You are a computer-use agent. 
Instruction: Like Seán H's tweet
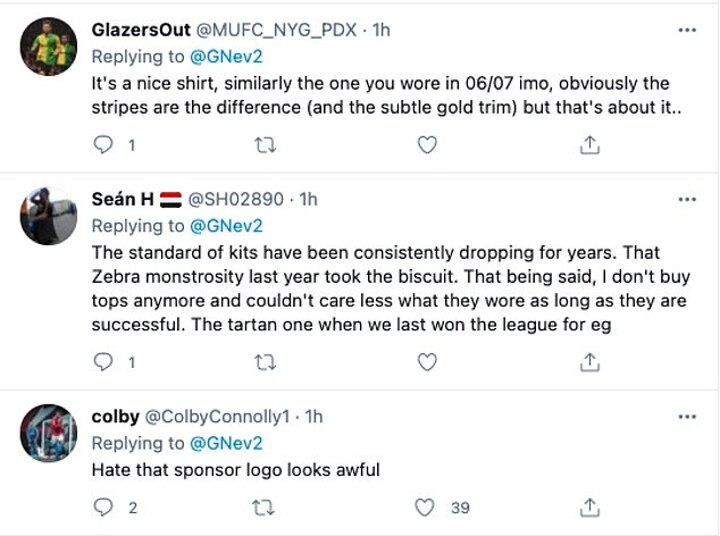(427, 361)
